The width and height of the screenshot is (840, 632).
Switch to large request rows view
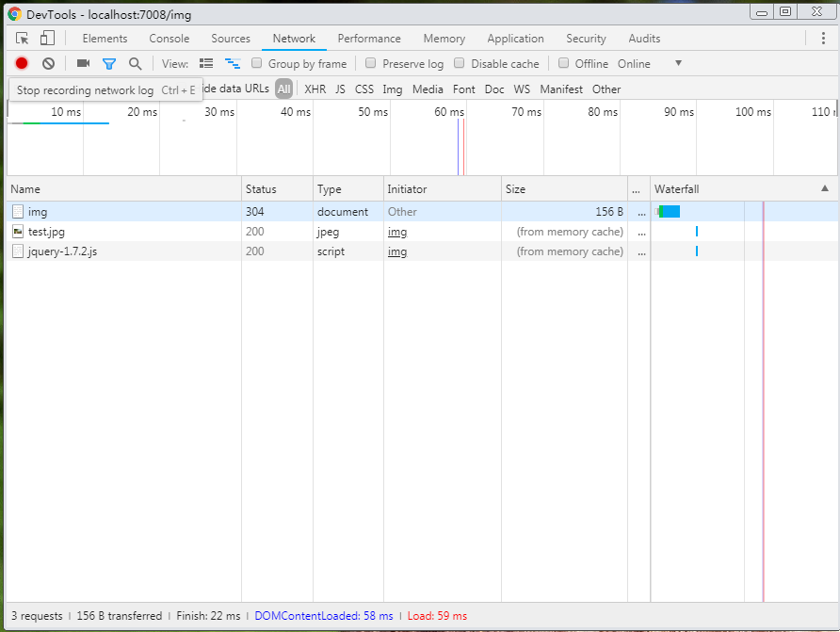[206, 63]
